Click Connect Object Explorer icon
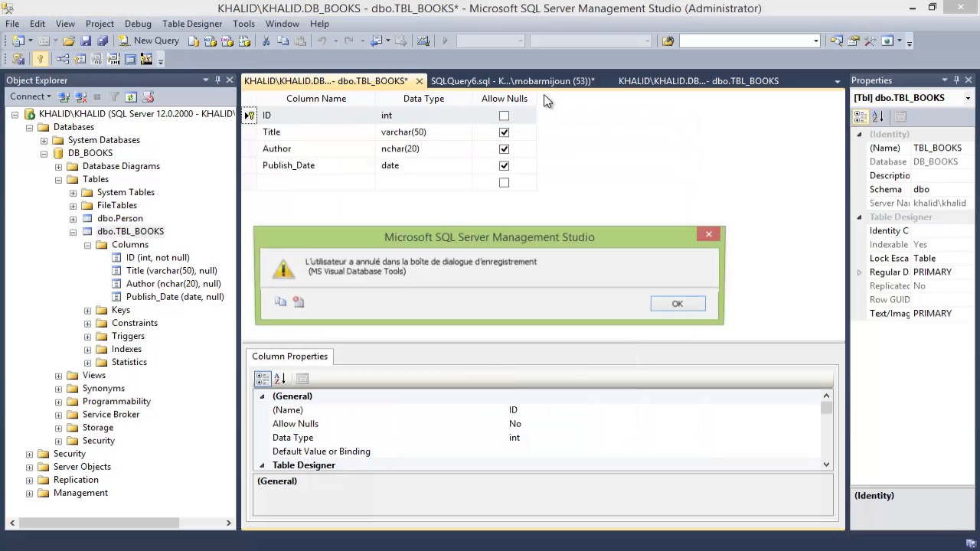This screenshot has height=551, width=980. pos(64,97)
